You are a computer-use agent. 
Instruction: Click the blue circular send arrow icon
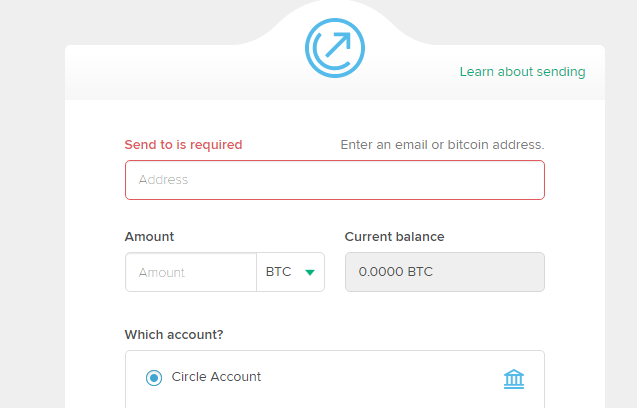pyautogui.click(x=335, y=48)
